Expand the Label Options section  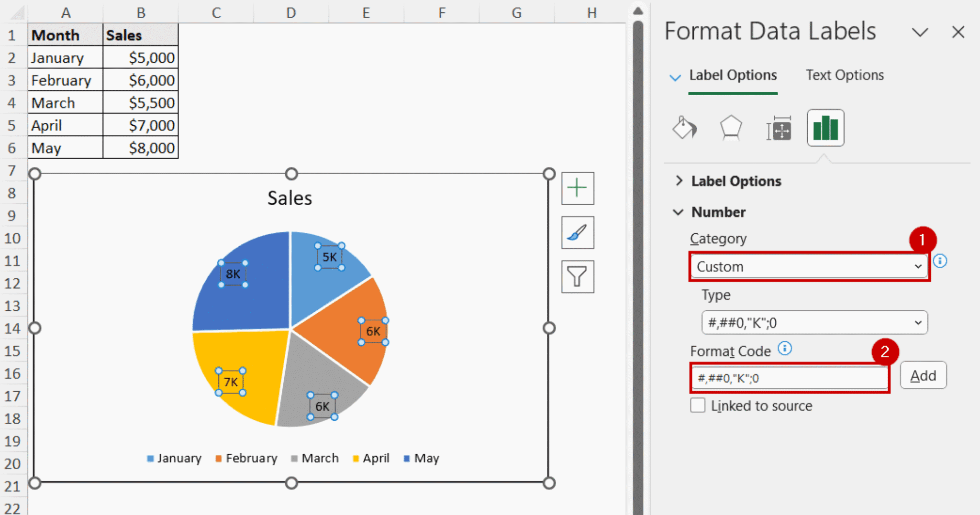735,181
